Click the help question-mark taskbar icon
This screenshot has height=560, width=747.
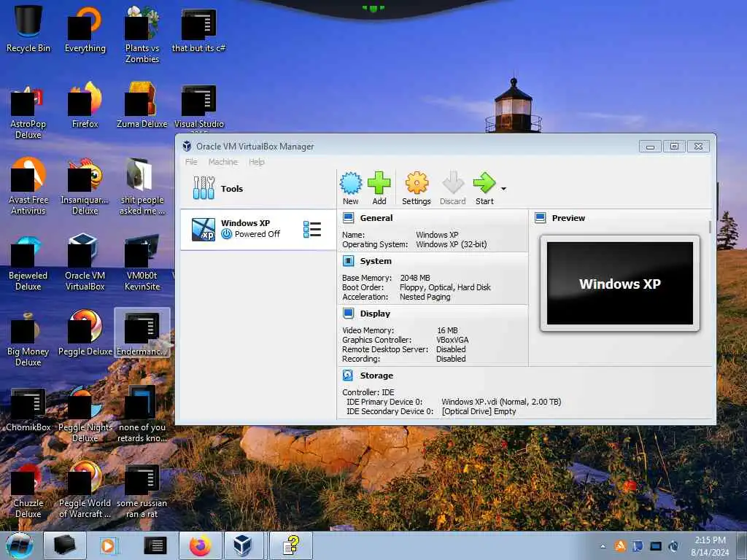click(x=291, y=545)
